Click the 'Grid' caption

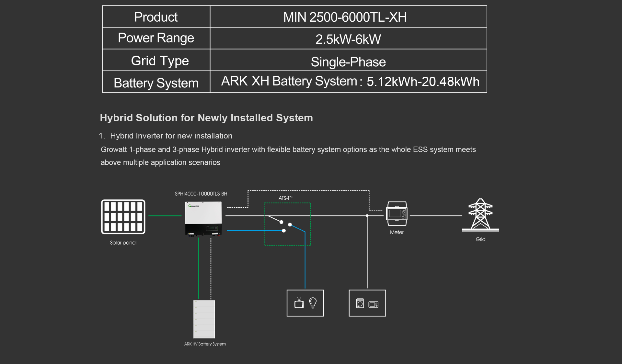480,239
